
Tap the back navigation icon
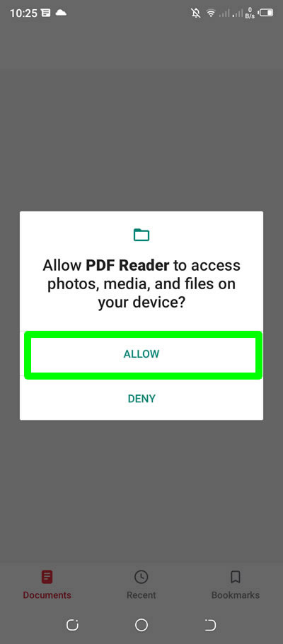(x=210, y=625)
